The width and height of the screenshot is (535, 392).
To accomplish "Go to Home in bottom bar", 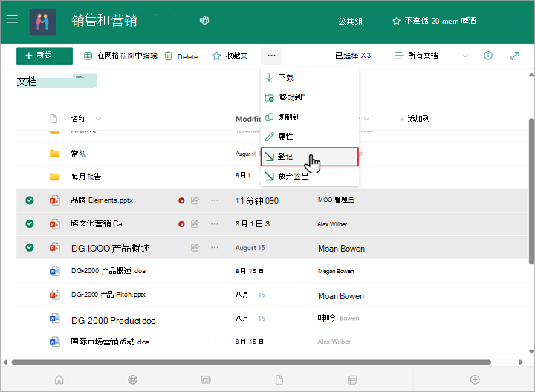I will pos(59,379).
